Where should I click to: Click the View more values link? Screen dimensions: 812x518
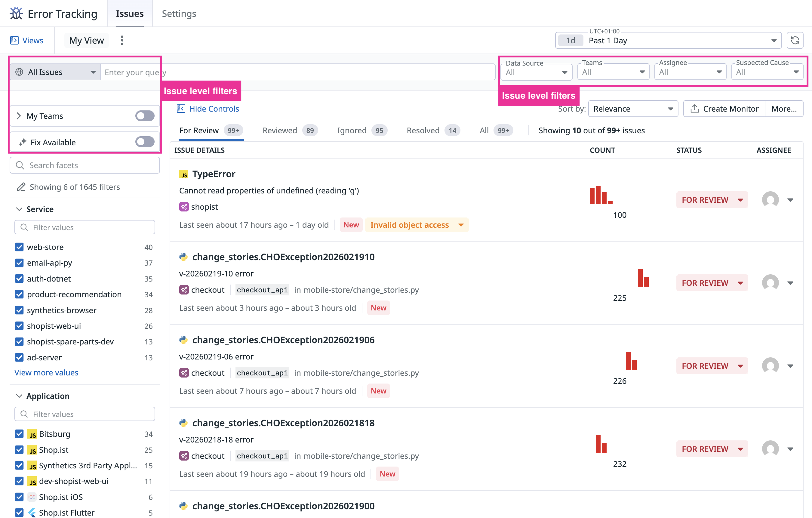click(x=46, y=373)
